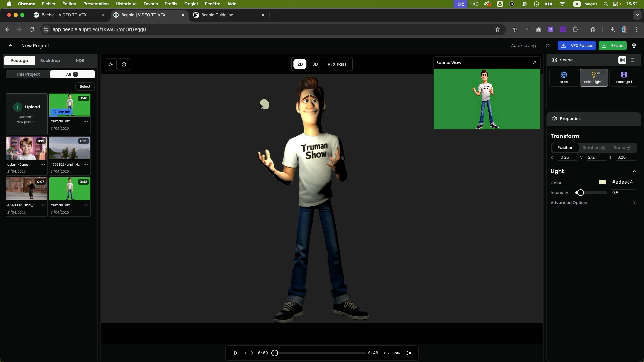644x362 pixels.
Task: Expand Advanced Options chevron
Action: coord(634,203)
